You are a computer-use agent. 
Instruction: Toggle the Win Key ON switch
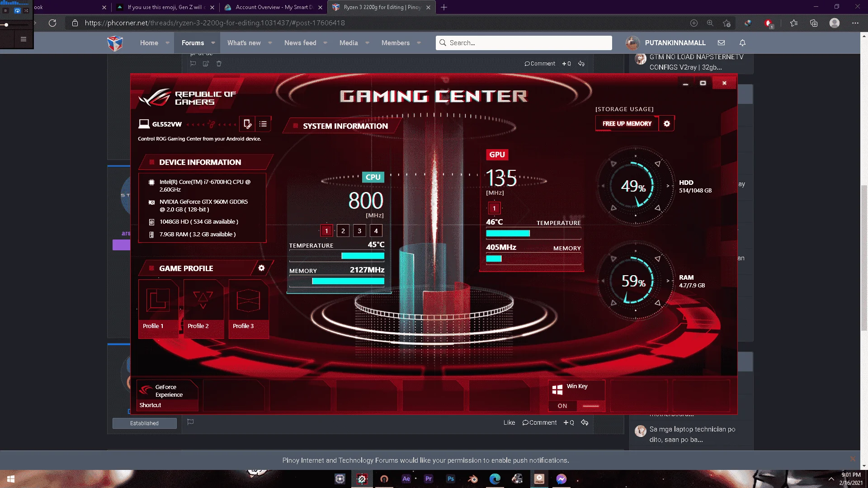576,405
